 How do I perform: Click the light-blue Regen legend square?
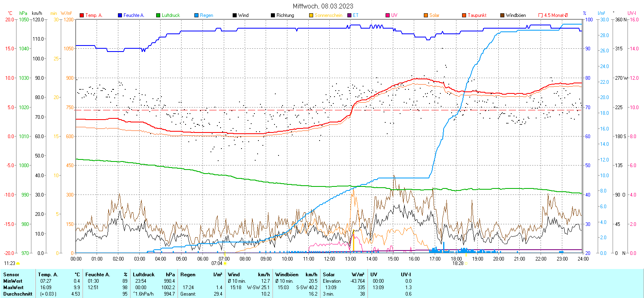tap(196, 15)
